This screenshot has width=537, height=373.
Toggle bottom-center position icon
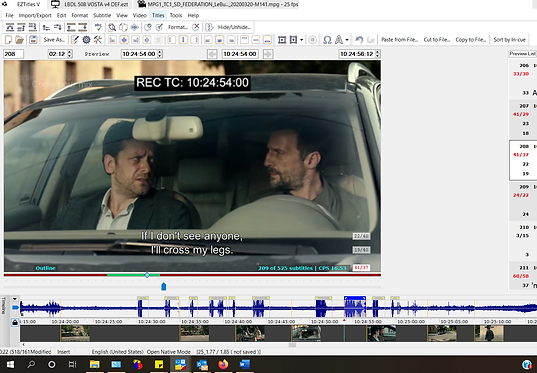[x=220, y=40]
